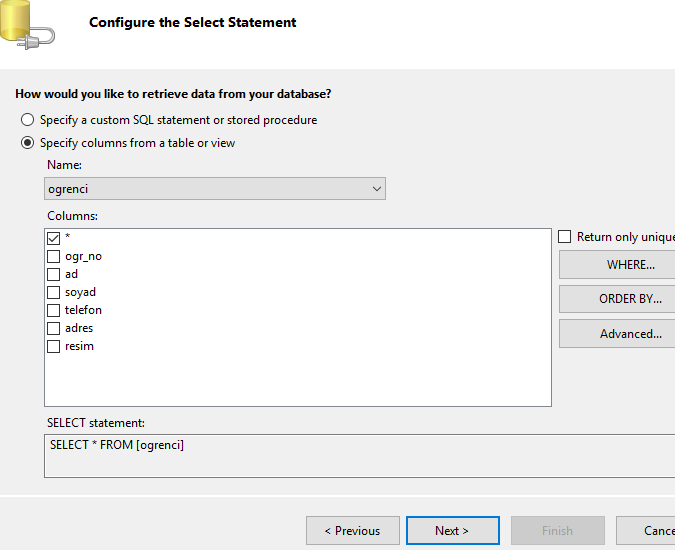This screenshot has height=550, width=675.
Task: Select the resim column checkbox
Action: (53, 346)
